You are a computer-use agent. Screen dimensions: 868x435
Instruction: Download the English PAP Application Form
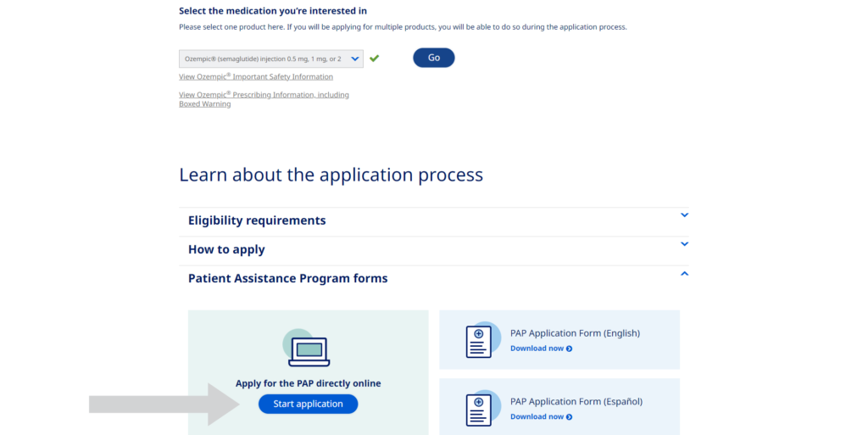tap(542, 349)
